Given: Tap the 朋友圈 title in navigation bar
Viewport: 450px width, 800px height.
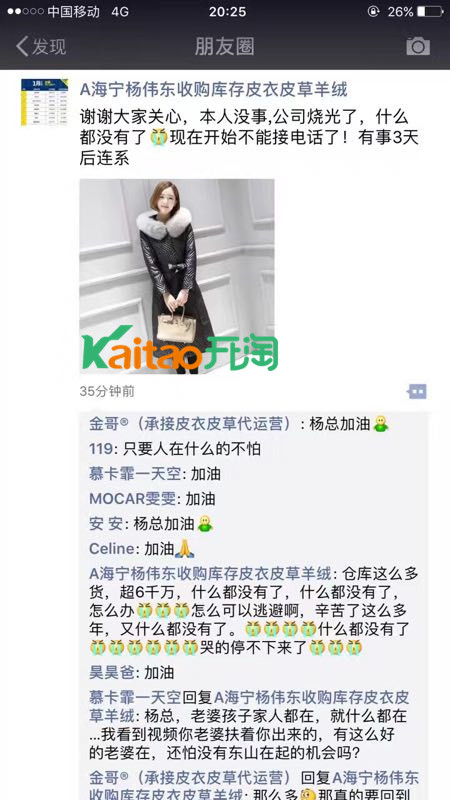Looking at the screenshot, I should coord(224,46).
